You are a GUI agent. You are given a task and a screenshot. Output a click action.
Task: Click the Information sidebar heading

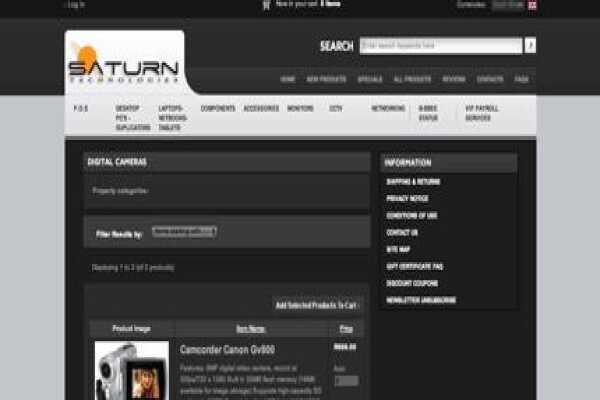tap(408, 163)
